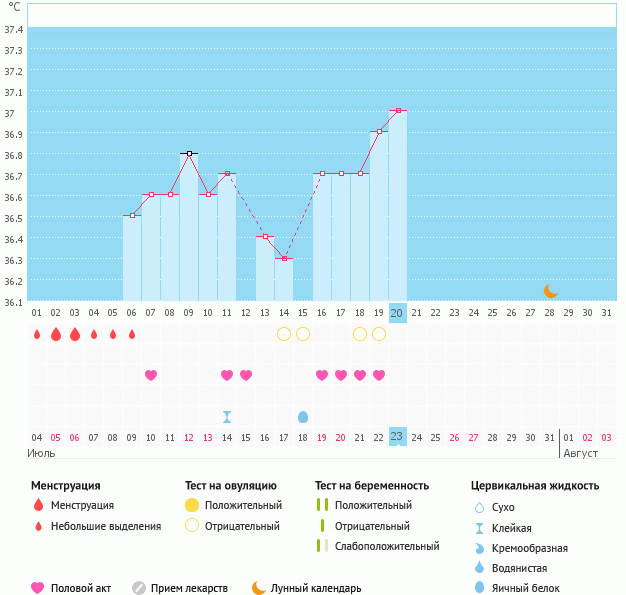The image size is (626, 595).
Task: Click the 'Слабоположительный' pregnancy test legend label
Action: point(389,546)
